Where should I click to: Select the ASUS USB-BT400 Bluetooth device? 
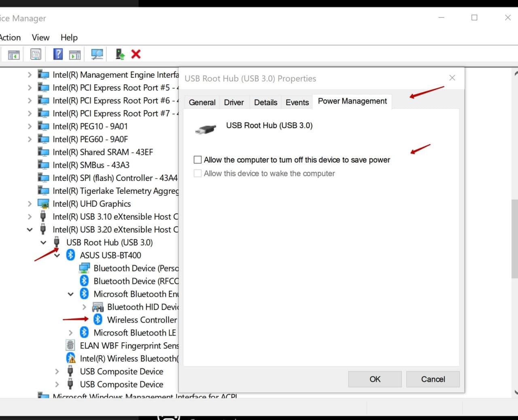point(110,255)
